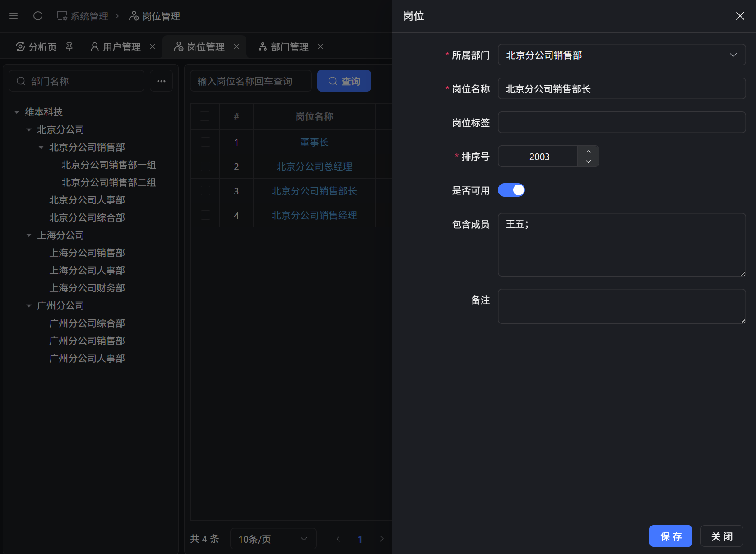Click the three-dots more options button
The width and height of the screenshot is (756, 554).
(x=161, y=81)
